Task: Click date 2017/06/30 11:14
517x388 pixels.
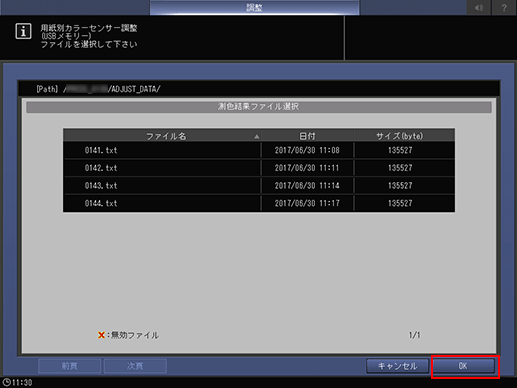Action: point(307,186)
